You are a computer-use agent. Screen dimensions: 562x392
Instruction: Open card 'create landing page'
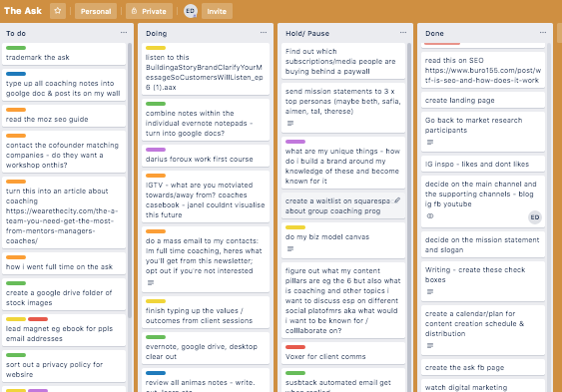[483, 100]
